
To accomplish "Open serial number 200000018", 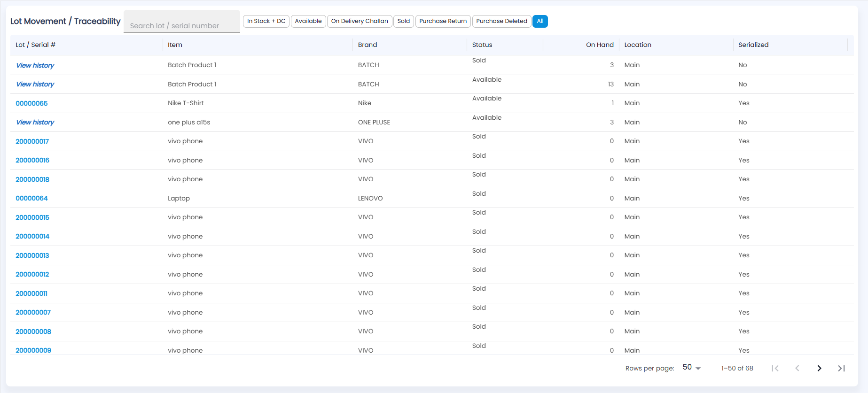I will pos(32,179).
